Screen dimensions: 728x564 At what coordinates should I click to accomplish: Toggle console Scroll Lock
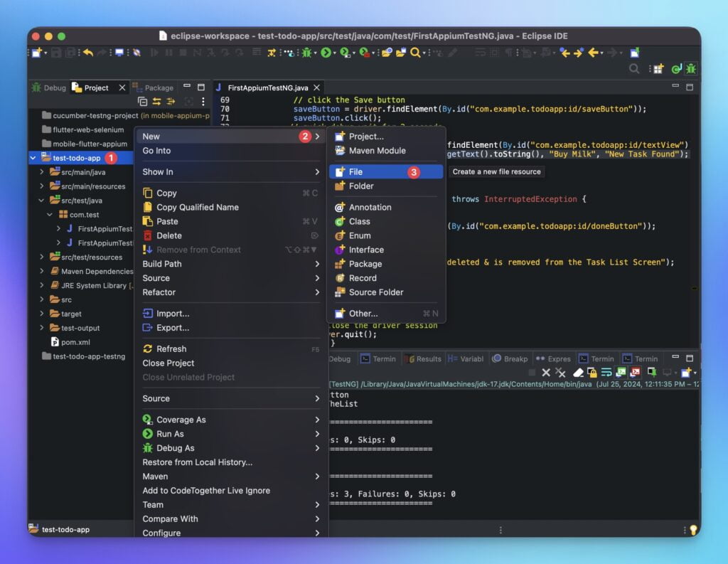592,372
